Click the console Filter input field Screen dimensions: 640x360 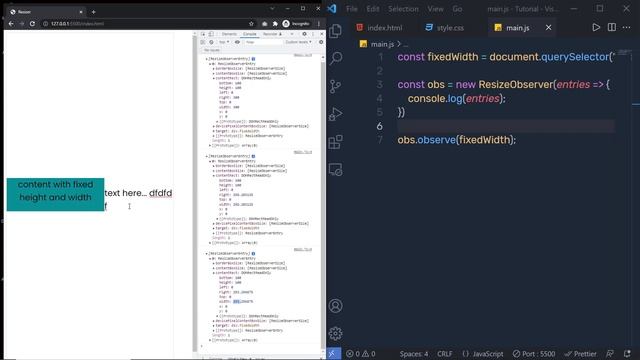pyautogui.click(x=263, y=42)
